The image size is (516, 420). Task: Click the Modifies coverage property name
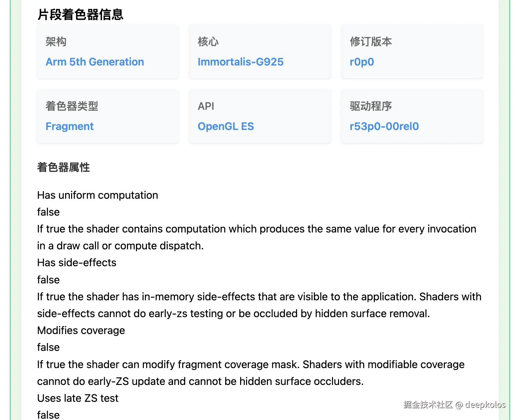[81, 330]
